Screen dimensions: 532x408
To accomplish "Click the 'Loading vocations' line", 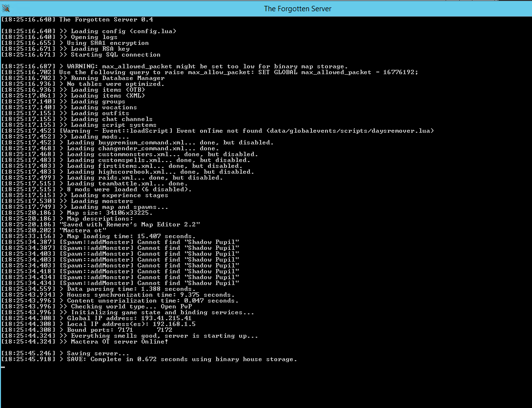I will point(69,107).
